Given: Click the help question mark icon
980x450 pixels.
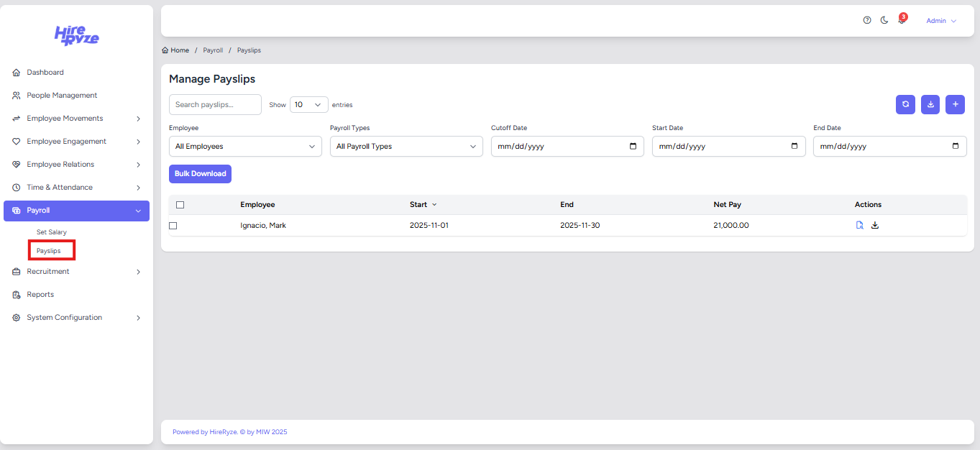Looking at the screenshot, I should click(x=867, y=21).
